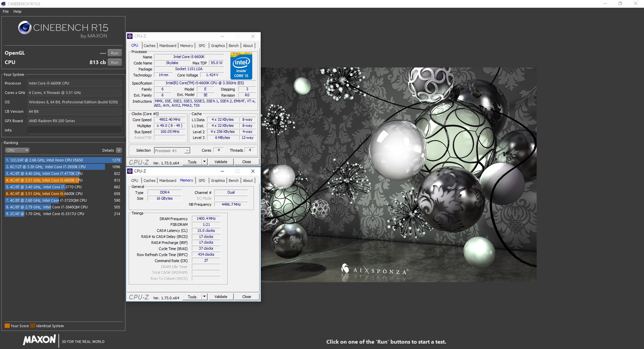This screenshot has width=644, height=349.
Task: Click the NB Frequency value 4496.7 MHz
Action: click(231, 204)
